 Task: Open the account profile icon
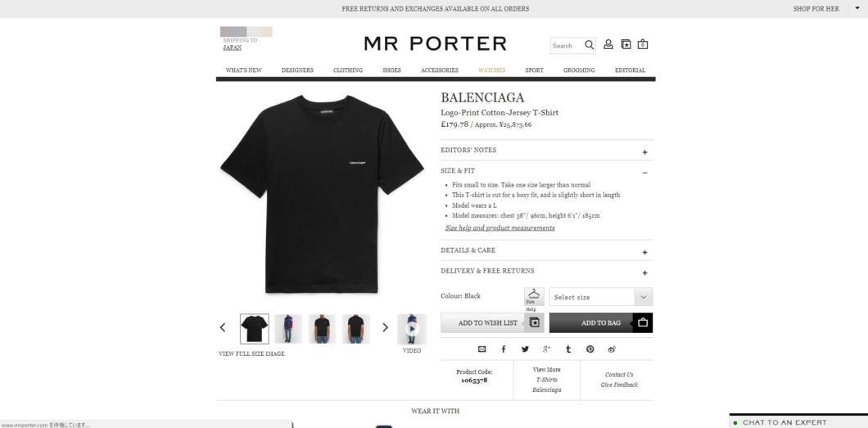608,44
